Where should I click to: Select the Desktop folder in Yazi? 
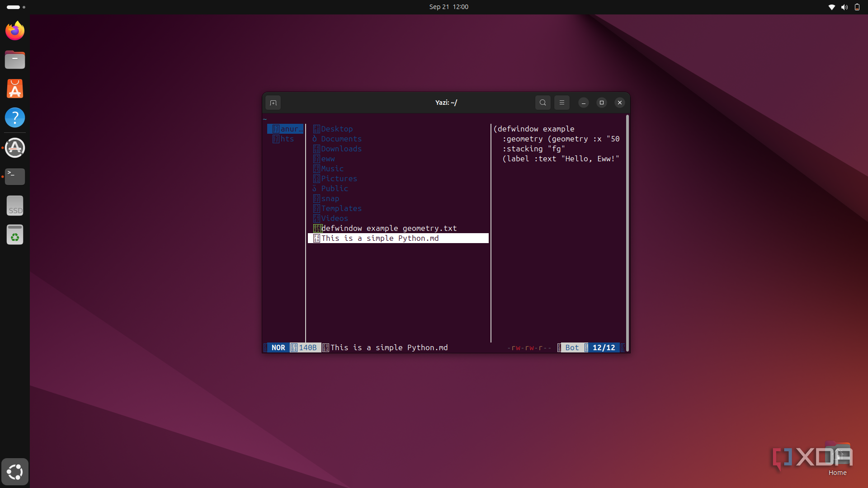tap(398, 129)
